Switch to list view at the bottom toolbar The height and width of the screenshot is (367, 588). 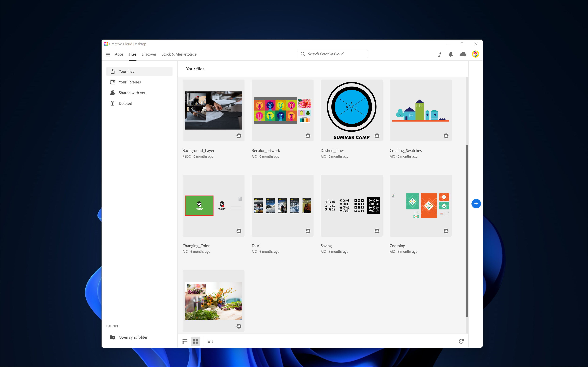pyautogui.click(x=185, y=341)
